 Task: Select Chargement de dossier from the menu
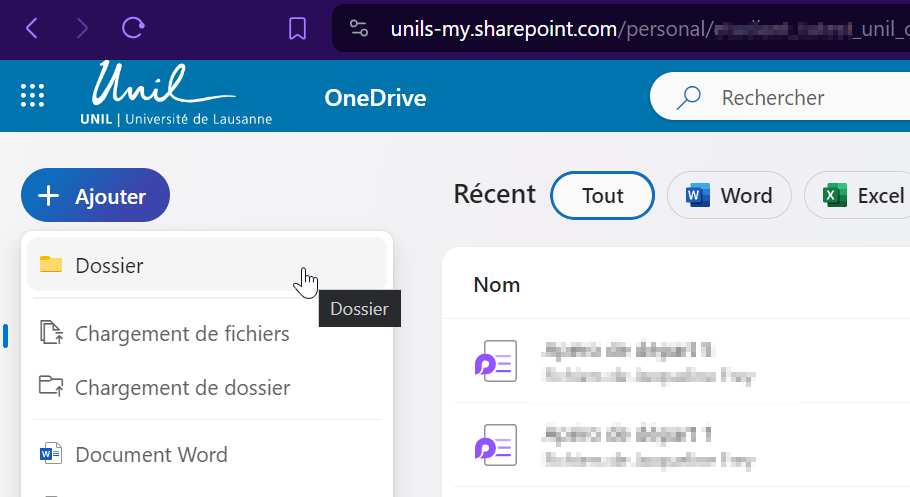point(182,388)
